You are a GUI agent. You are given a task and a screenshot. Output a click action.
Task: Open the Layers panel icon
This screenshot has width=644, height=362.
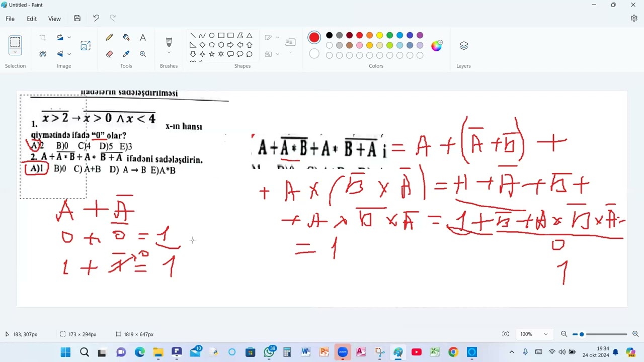(464, 46)
